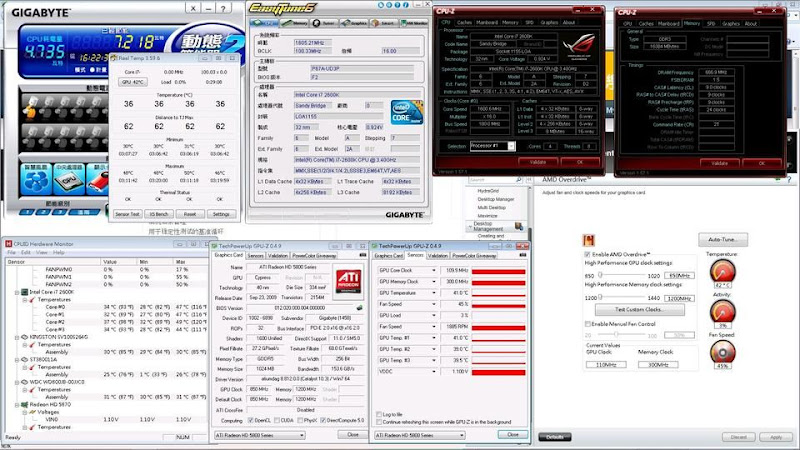Open the View menu in HWMonitor

pyautogui.click(x=42, y=253)
